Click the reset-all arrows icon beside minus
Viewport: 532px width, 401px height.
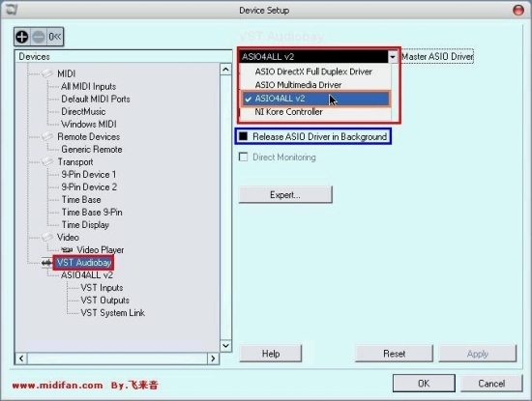[54, 37]
